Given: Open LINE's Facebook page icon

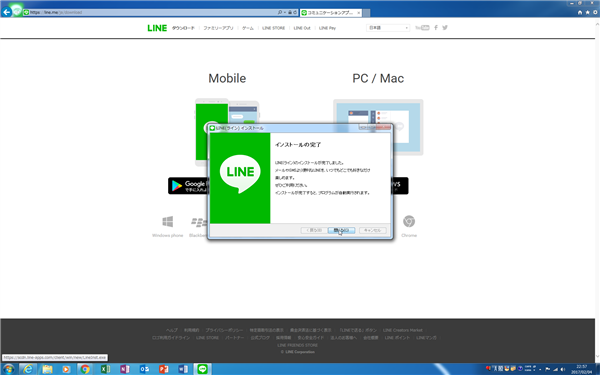Looking at the screenshot, I should (436, 28).
